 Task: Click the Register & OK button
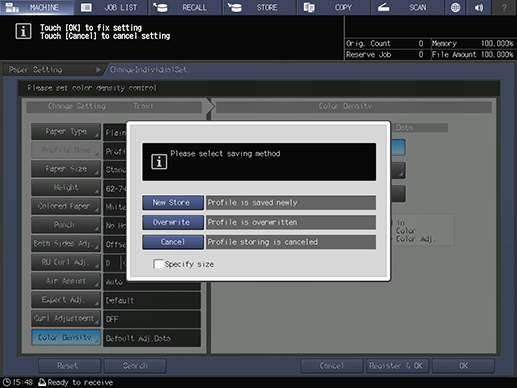click(397, 366)
